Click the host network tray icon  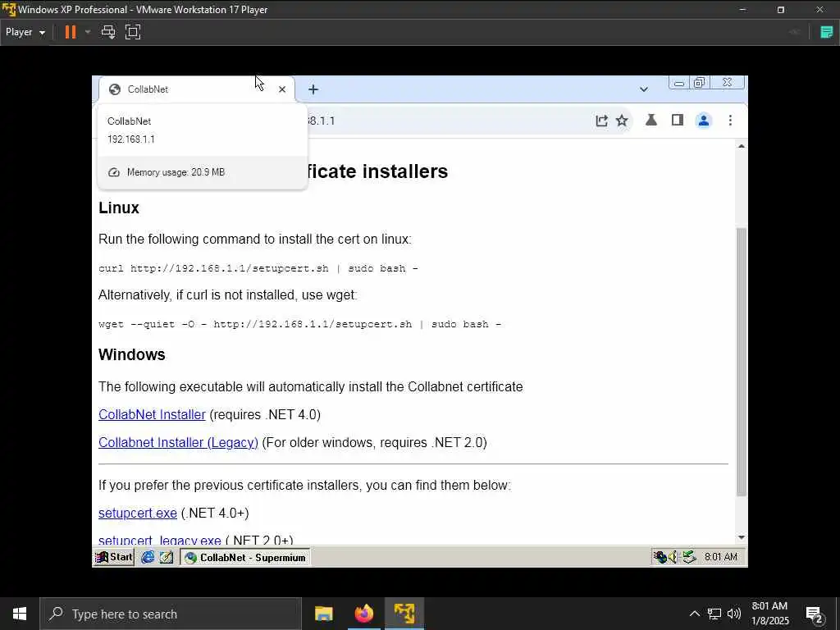coord(714,614)
